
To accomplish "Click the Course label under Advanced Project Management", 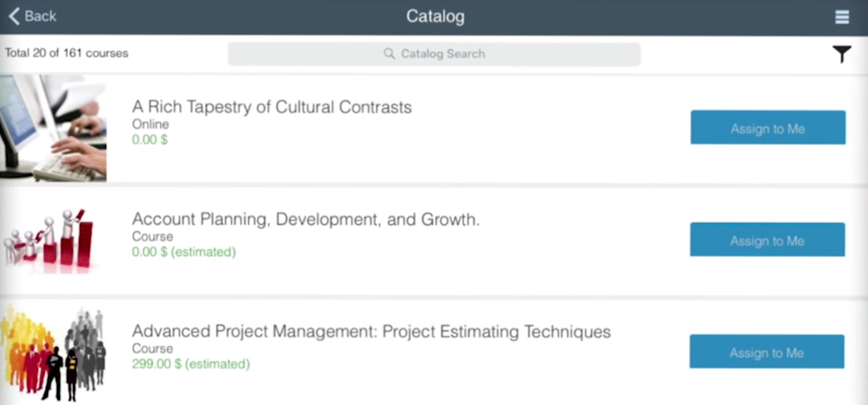I will tap(152, 348).
